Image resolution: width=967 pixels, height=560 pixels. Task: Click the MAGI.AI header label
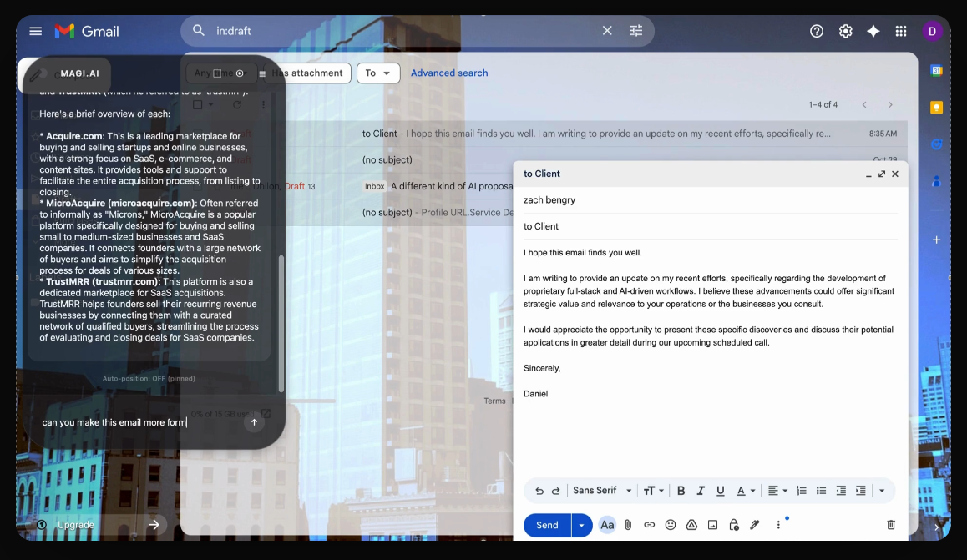point(79,73)
